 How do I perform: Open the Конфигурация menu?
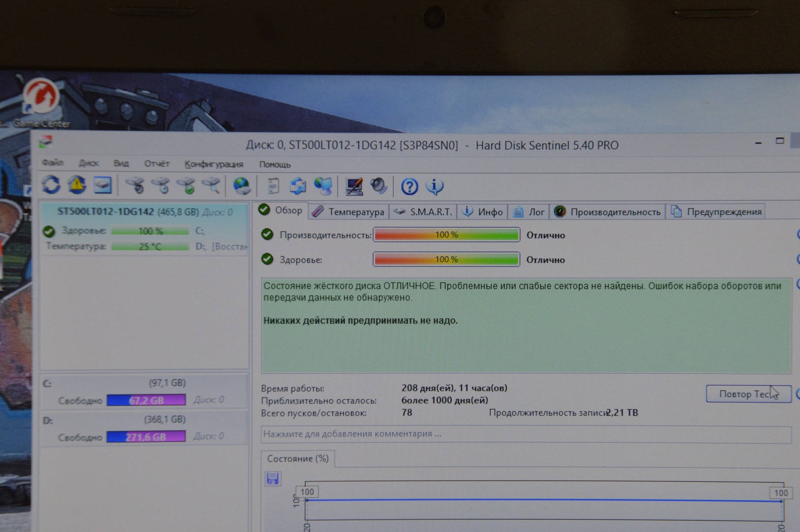(214, 164)
